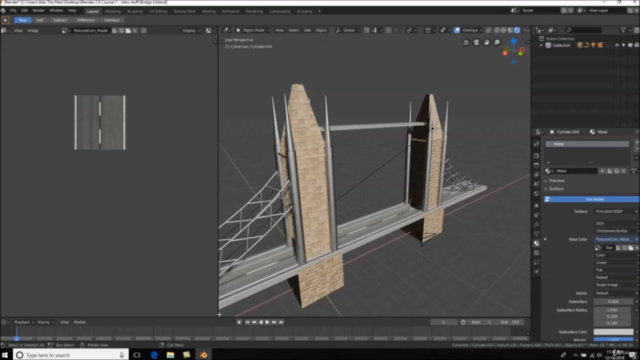Expand the Collection tree item

coord(542,45)
